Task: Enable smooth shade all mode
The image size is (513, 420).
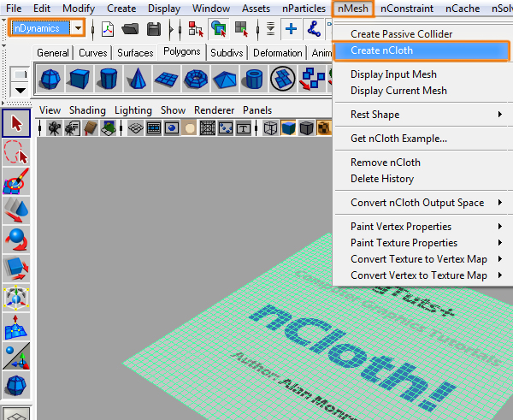Action: 288,128
